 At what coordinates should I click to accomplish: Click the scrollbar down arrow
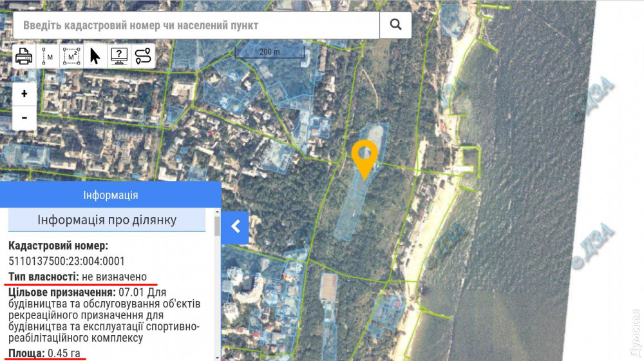click(x=217, y=358)
